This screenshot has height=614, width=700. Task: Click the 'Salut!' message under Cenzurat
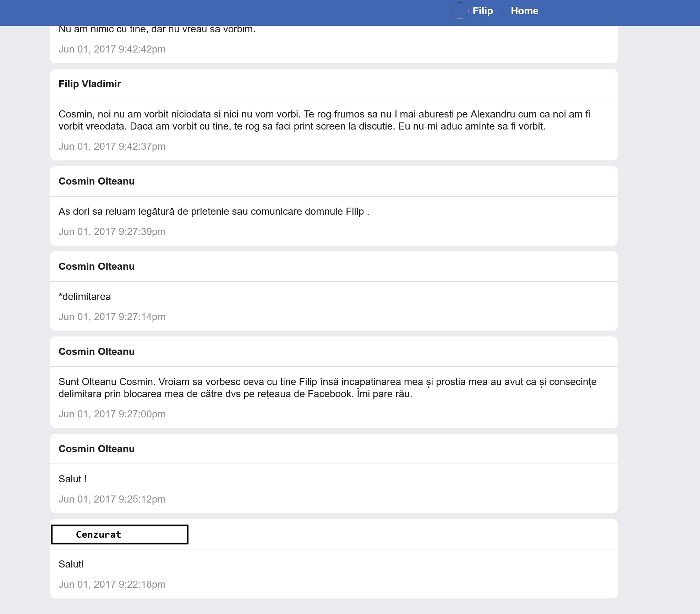pyautogui.click(x=71, y=564)
